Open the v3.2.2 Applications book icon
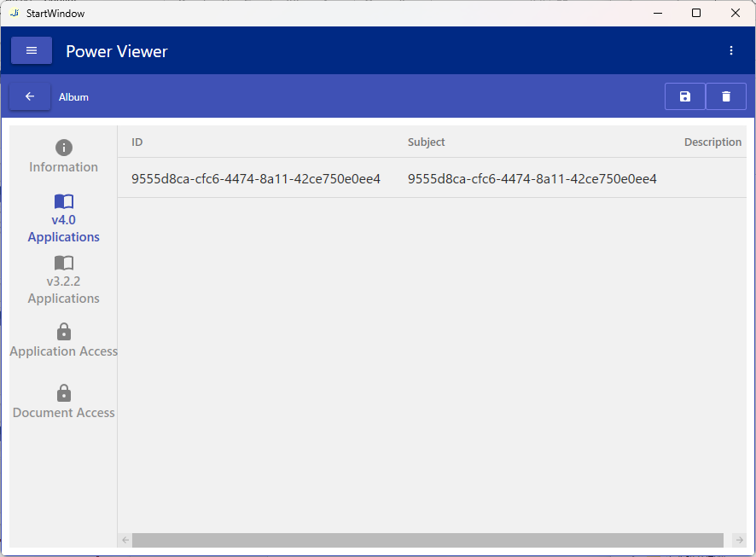Screen dimensions: 756x557 pyautogui.click(x=64, y=263)
